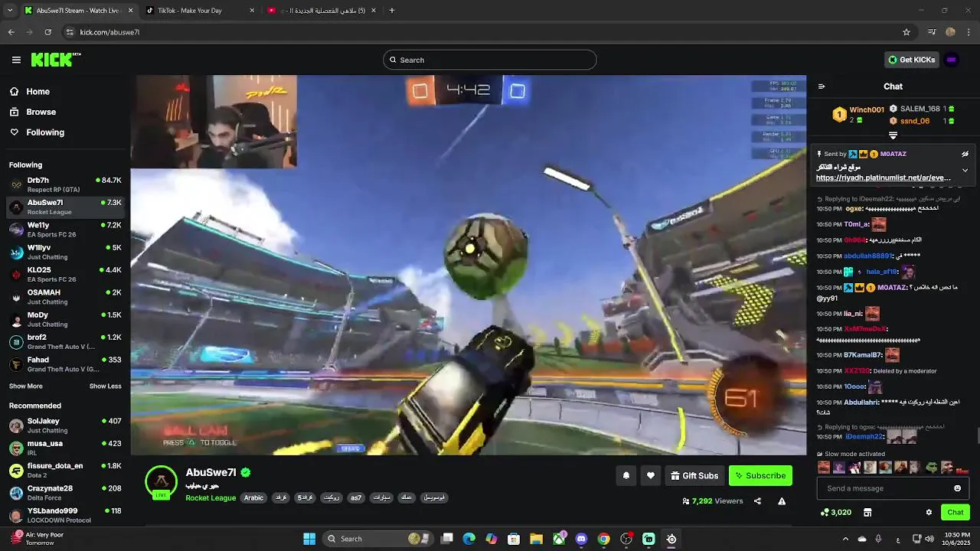Open Windows Start menu
980x551 pixels.
[x=309, y=539]
